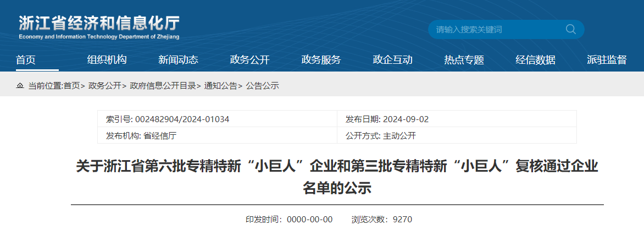Open the 首页 navigation tab
The width and height of the screenshot is (644, 241).
tap(26, 60)
